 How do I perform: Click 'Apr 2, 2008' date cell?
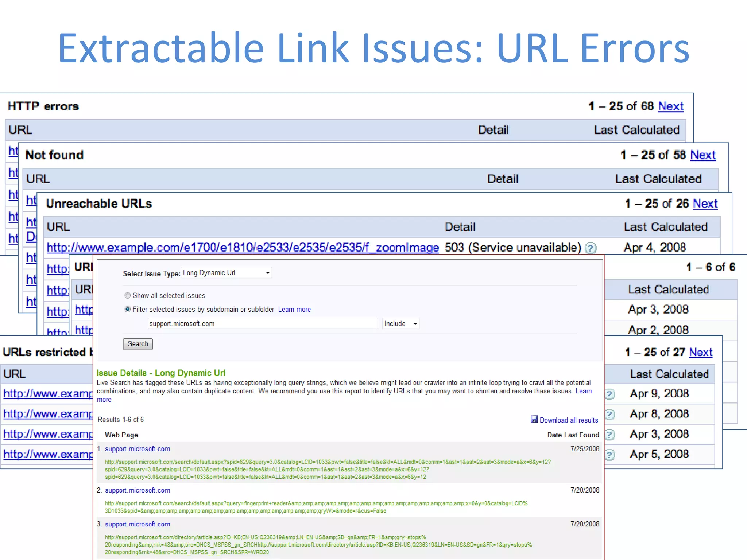pyautogui.click(x=658, y=330)
